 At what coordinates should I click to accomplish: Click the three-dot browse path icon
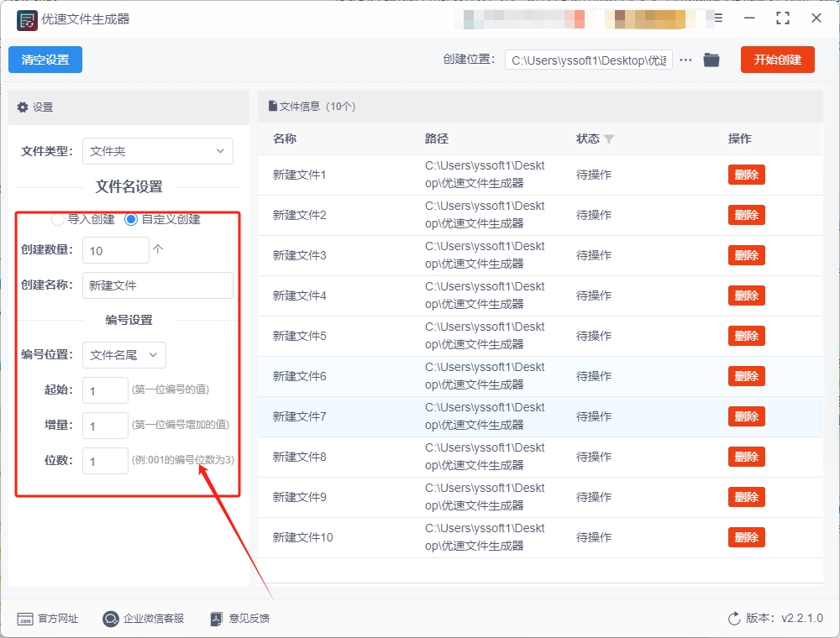(x=685, y=60)
